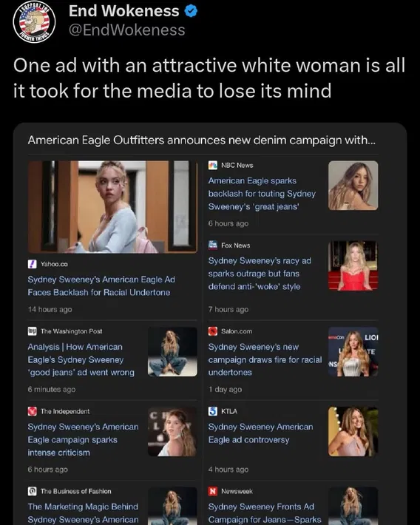Click the Independent source icon
420x525 pixels.
32,411
